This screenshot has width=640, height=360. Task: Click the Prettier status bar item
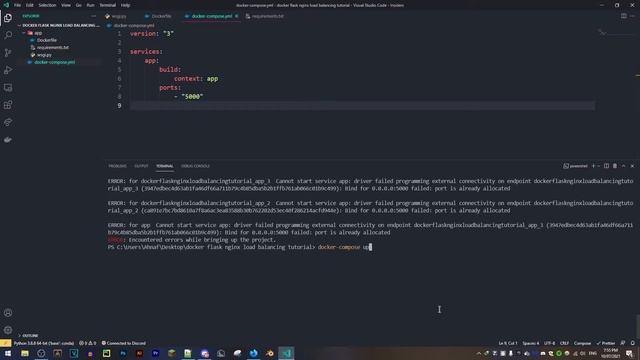pyautogui.click(x=606, y=343)
